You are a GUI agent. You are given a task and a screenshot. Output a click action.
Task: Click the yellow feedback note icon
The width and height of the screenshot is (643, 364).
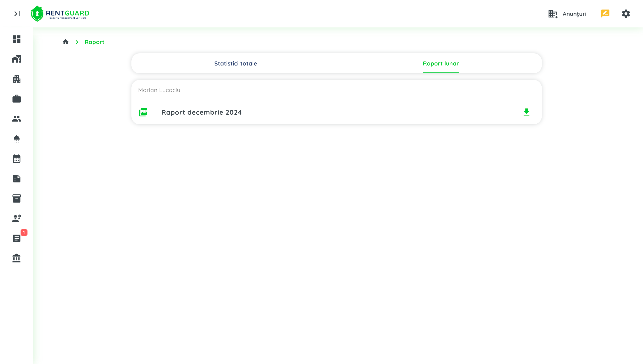tap(605, 14)
